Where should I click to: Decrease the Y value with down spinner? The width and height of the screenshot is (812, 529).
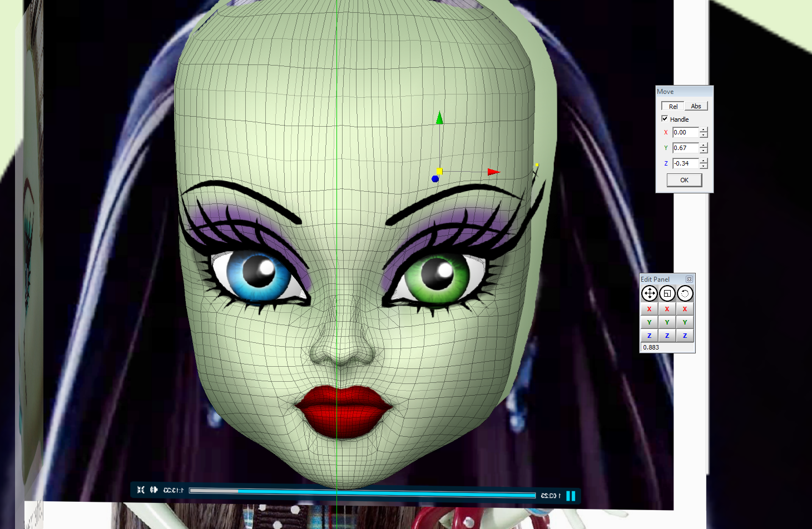click(704, 151)
